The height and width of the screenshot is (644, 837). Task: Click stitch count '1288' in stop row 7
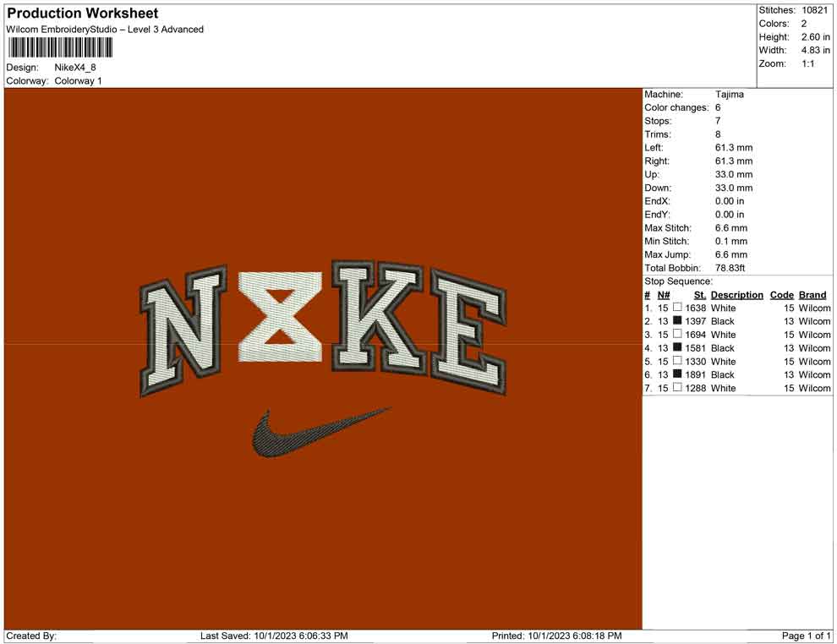click(696, 388)
